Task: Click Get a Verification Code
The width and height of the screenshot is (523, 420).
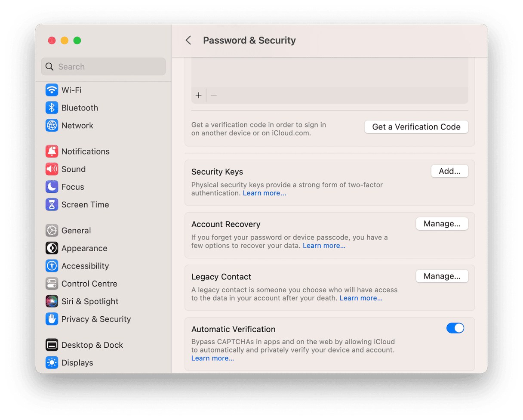Action: pyautogui.click(x=416, y=127)
